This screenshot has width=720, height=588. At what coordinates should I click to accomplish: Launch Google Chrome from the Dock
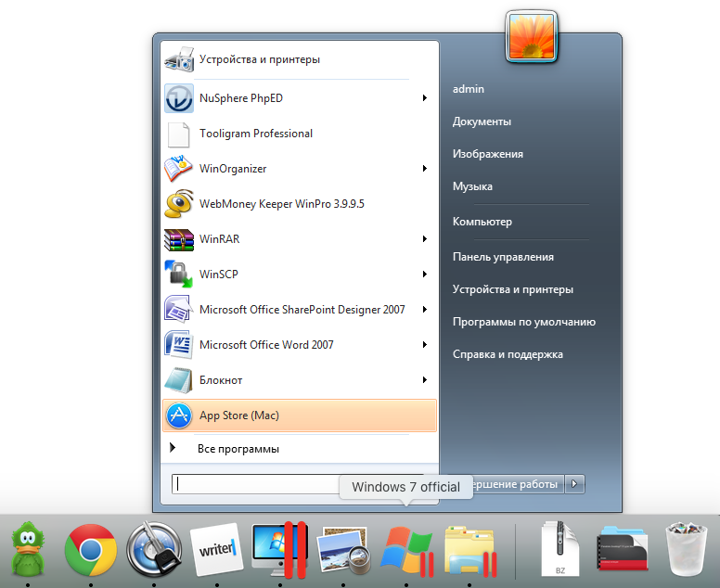(90, 550)
